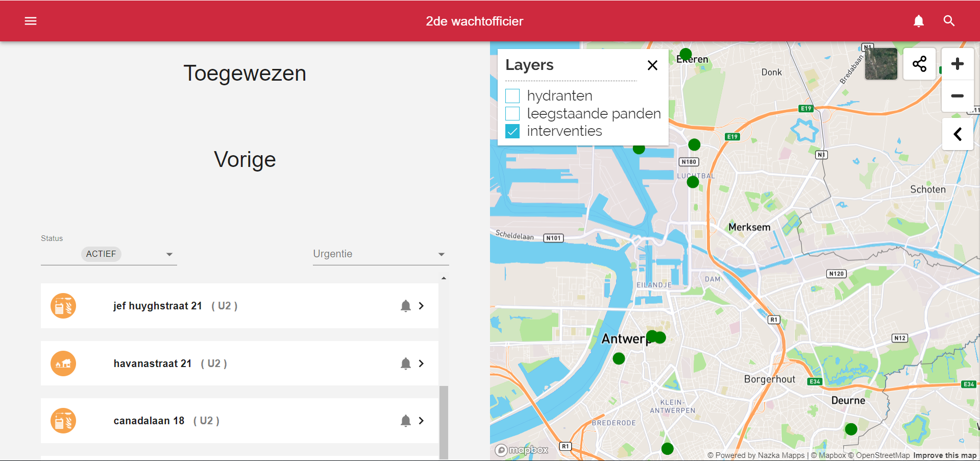
Task: Click the fire intervention icon for jef huyghstraat 21
Action: point(63,306)
